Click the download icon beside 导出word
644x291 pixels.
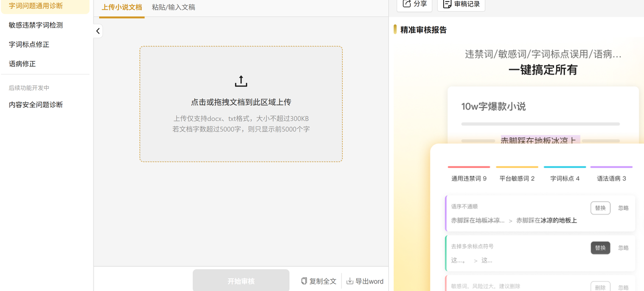(x=350, y=281)
